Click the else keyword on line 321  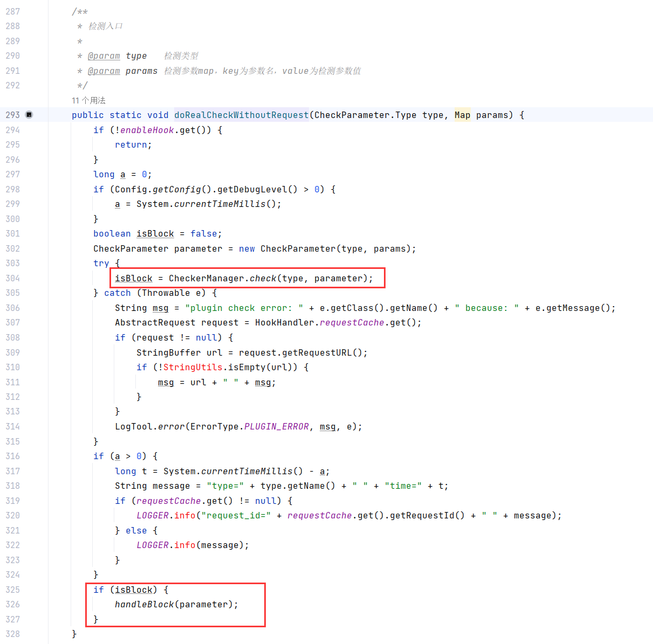point(136,530)
